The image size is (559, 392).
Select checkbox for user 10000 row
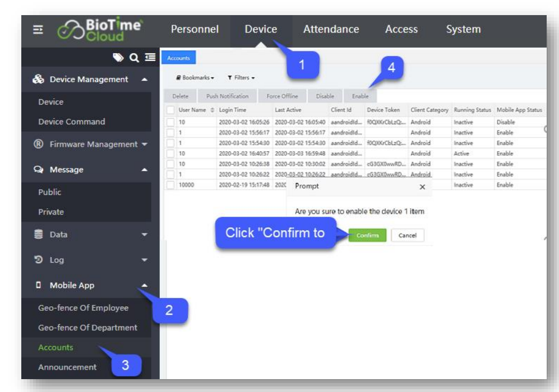pos(170,185)
